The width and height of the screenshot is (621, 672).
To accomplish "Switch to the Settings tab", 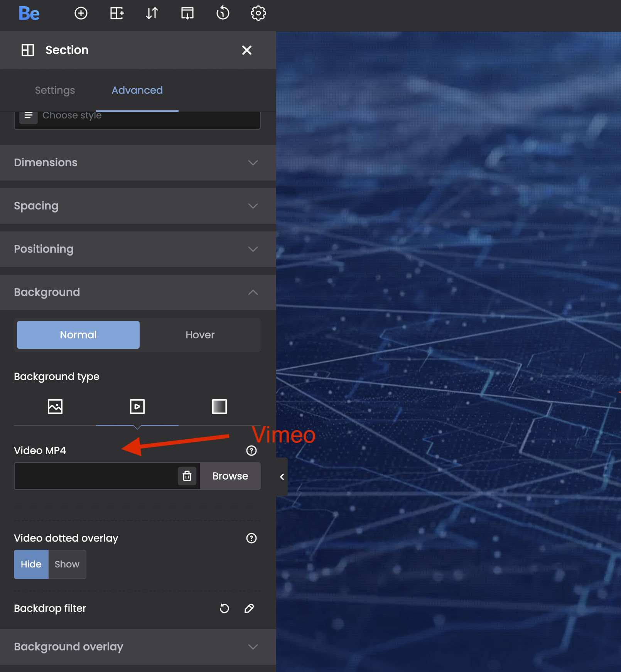I will (55, 90).
